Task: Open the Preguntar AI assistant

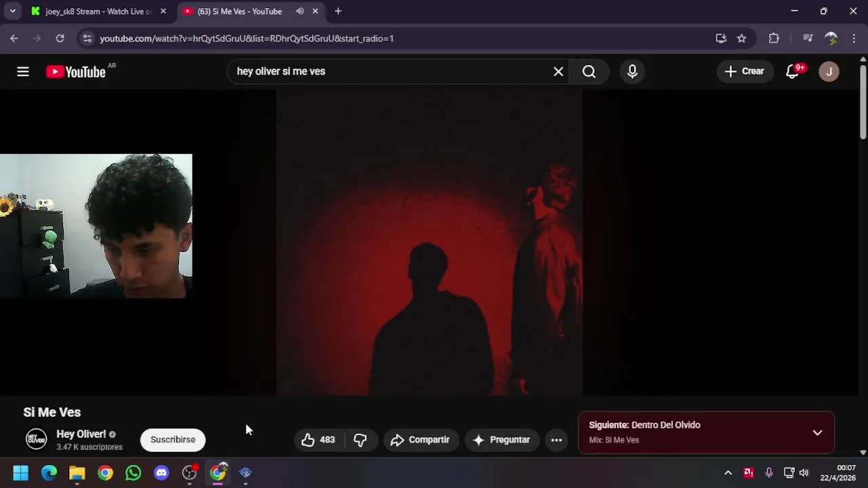Action: [501, 440]
